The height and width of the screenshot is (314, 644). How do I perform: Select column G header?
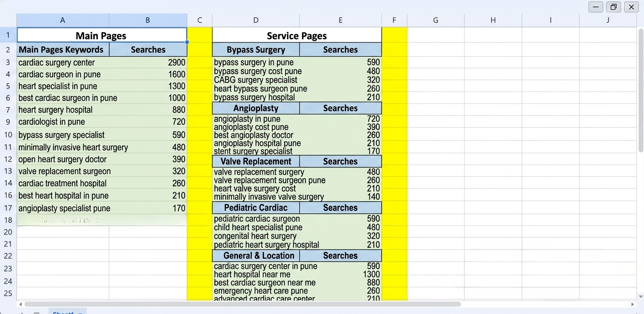[x=436, y=20]
